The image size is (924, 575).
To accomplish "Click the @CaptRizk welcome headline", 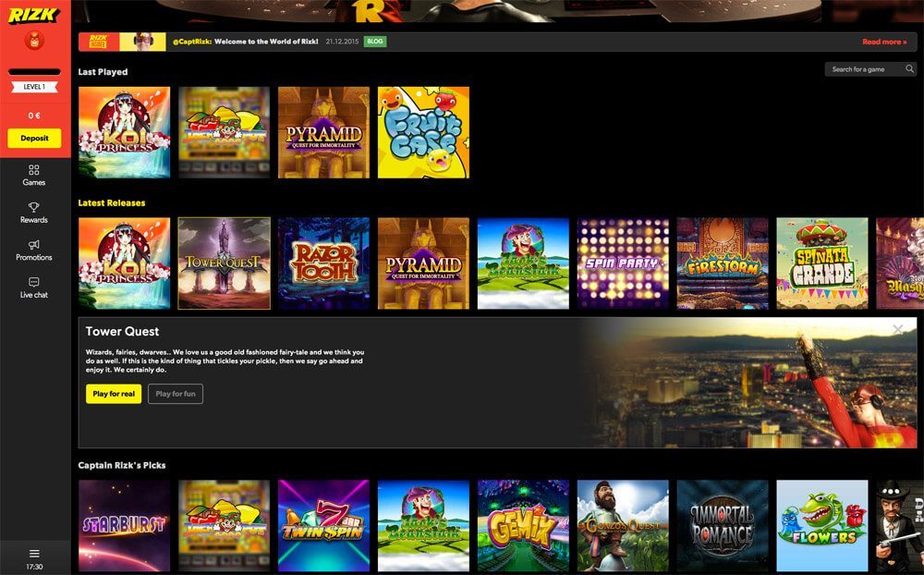I will (x=245, y=42).
